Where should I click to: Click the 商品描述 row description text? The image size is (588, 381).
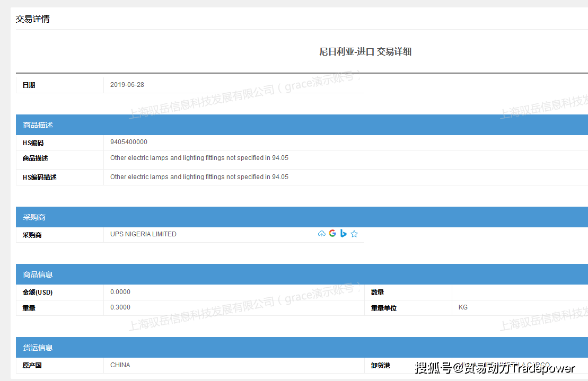coord(199,158)
